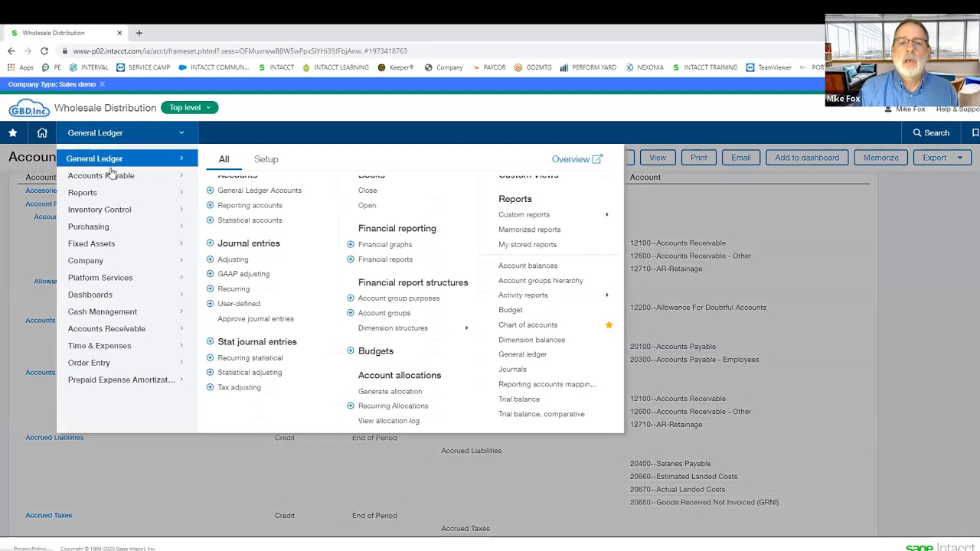The height and width of the screenshot is (551, 980).
Task: Open new browser tab plus button
Action: tap(139, 33)
